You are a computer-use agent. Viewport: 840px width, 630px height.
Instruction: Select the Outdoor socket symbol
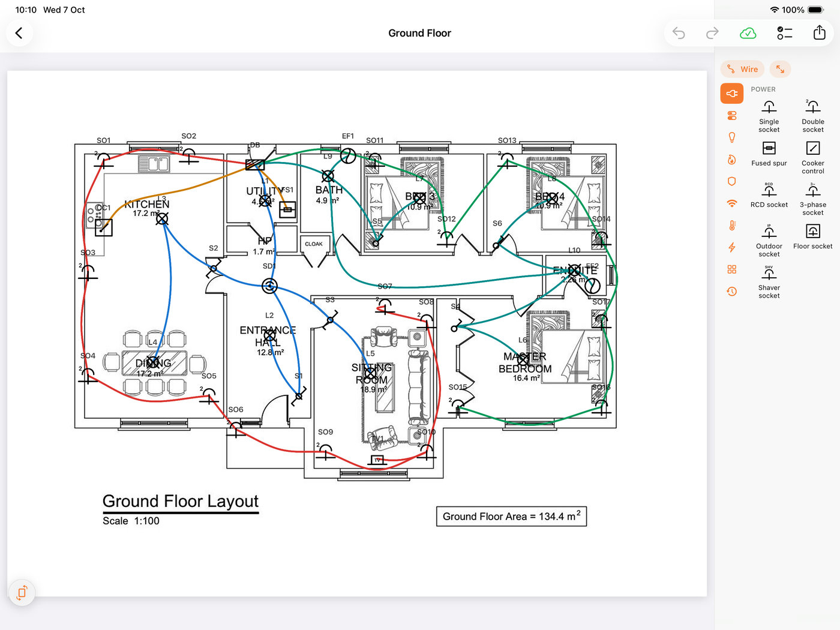769,240
